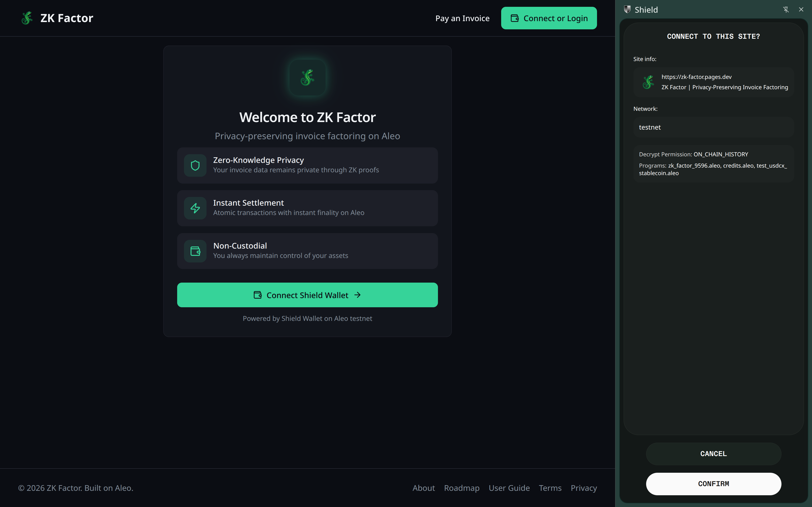Image resolution: width=812 pixels, height=507 pixels.
Task: Open the About page
Action: pos(423,488)
